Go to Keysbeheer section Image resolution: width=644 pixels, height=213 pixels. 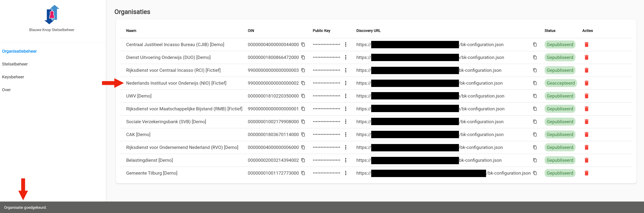coord(13,77)
